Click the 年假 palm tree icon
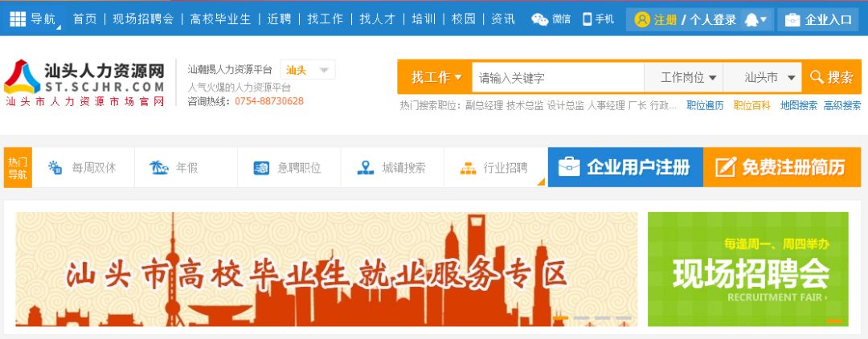 point(159,168)
